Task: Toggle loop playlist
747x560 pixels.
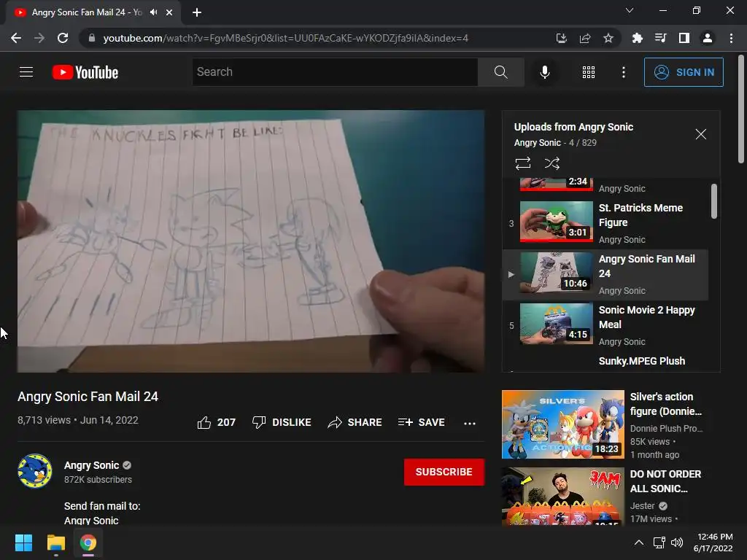Action: coord(523,163)
